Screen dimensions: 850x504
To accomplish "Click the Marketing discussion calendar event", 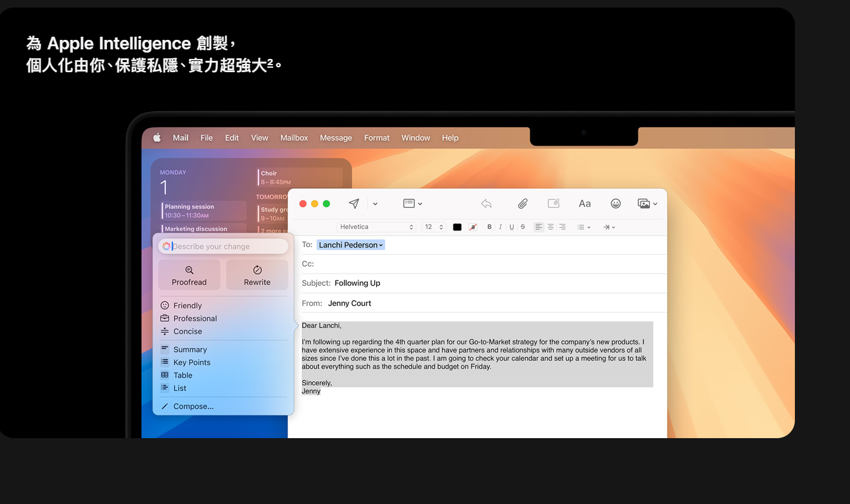I will (203, 229).
